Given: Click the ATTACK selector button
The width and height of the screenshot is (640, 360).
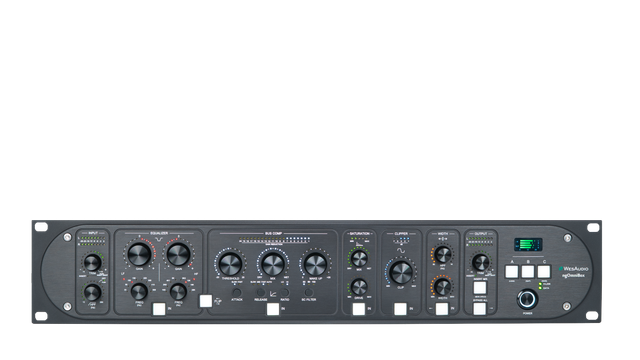Looking at the screenshot, I should click(x=237, y=292).
